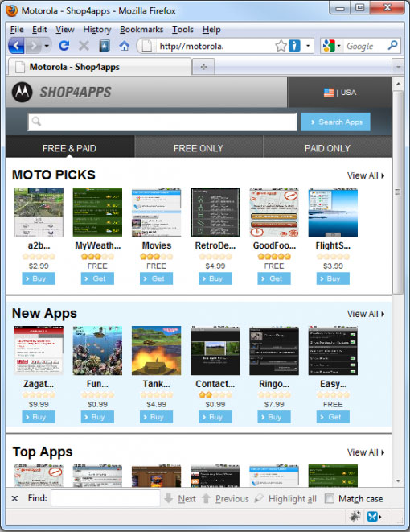Open the File menu
The image size is (410, 532).
pos(17,30)
